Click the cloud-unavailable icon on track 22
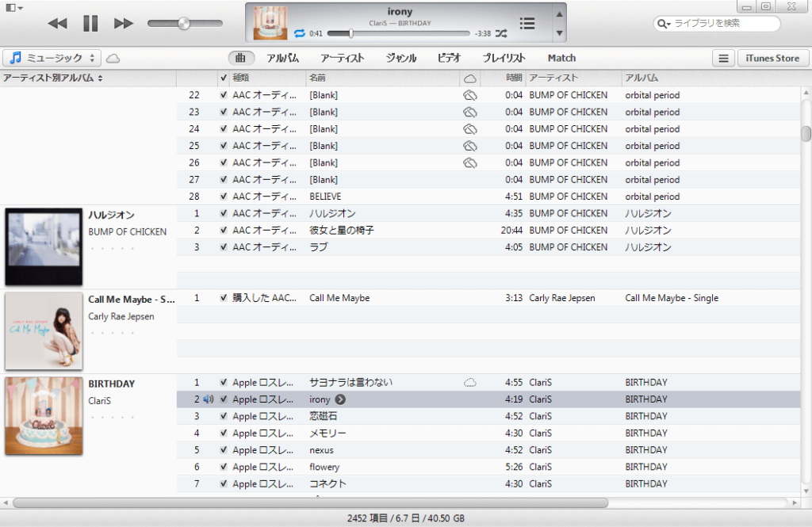Image resolution: width=812 pixels, height=527 pixels. point(469,95)
